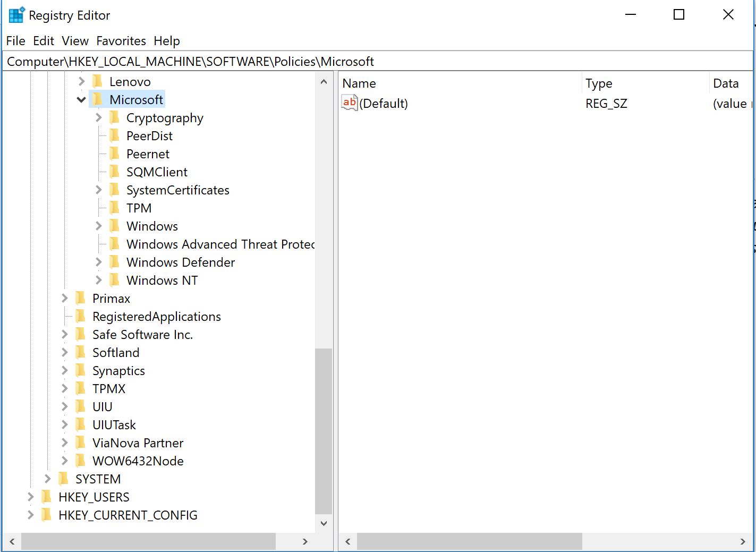Expand the Lenovo key

point(81,81)
